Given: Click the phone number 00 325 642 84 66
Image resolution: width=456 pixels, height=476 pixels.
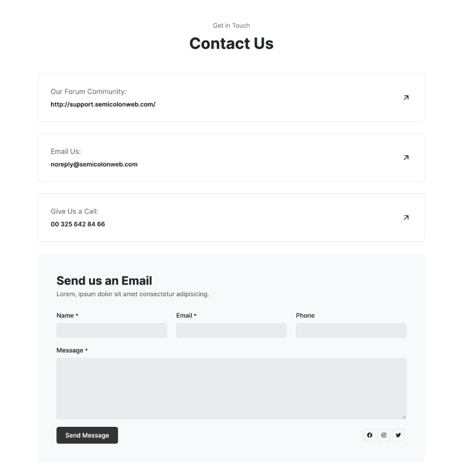Looking at the screenshot, I should (77, 224).
